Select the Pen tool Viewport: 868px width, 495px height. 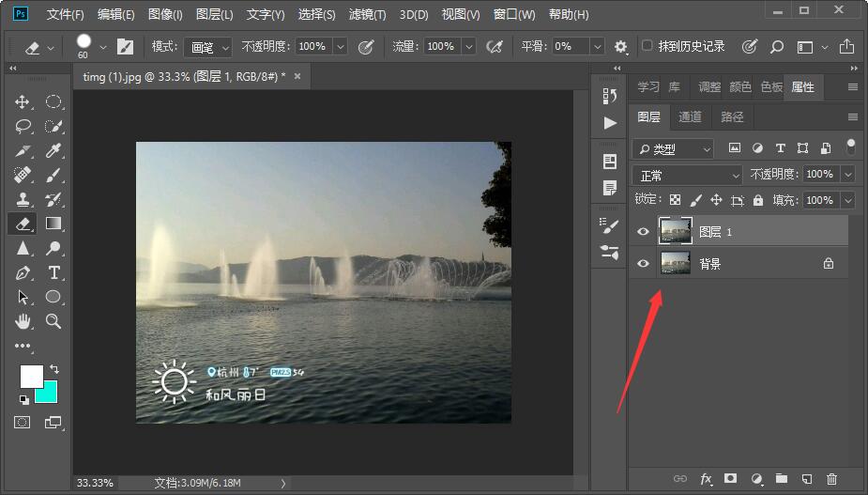pyautogui.click(x=23, y=272)
